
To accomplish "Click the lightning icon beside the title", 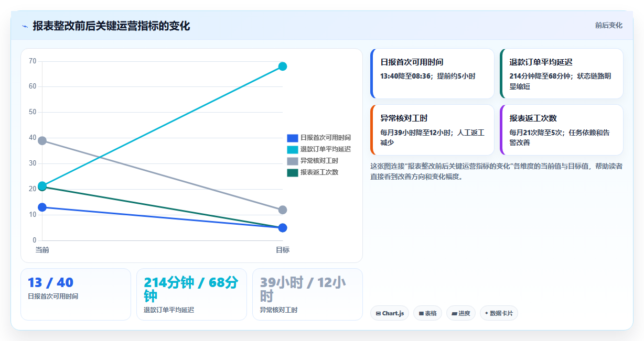I will pos(25,26).
